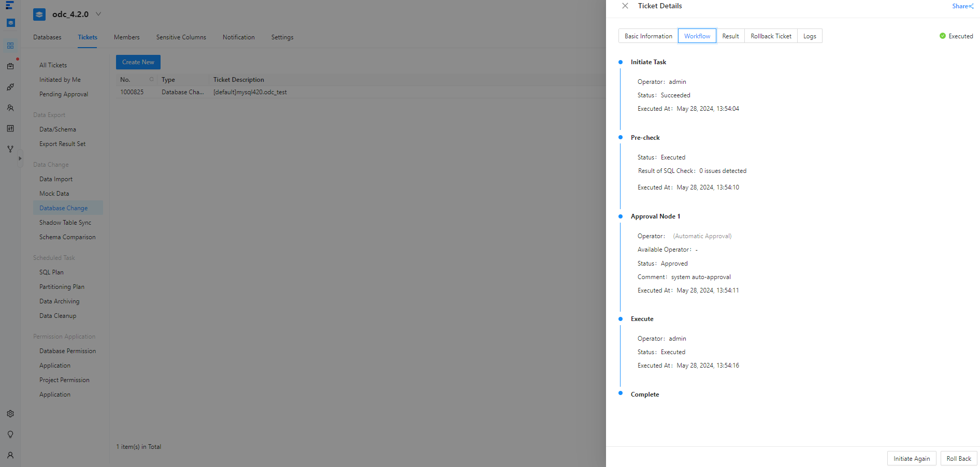Click the Share link
This screenshot has height=467, width=980.
tap(962, 6)
